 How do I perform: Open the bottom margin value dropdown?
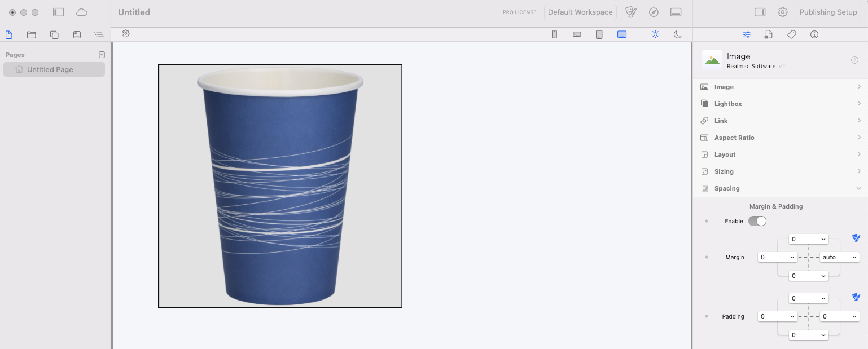(808, 276)
